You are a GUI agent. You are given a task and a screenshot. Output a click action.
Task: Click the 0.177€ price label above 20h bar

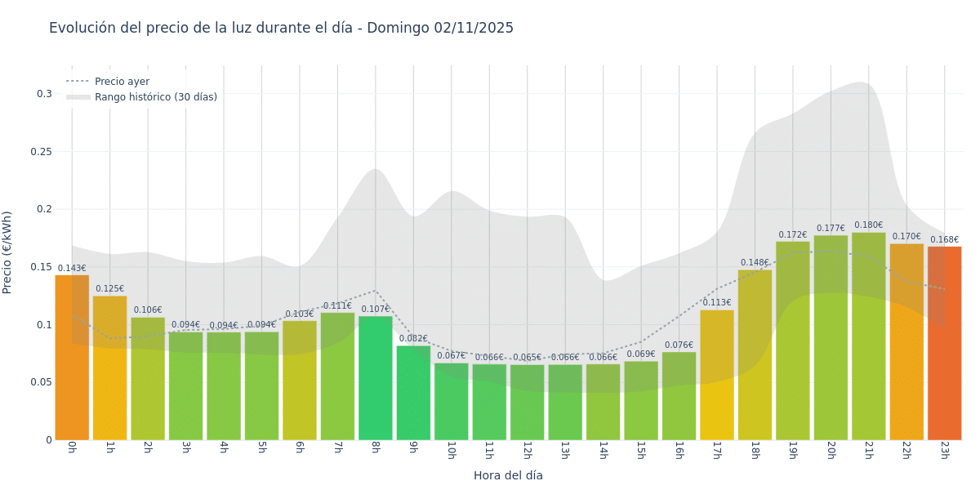click(831, 229)
